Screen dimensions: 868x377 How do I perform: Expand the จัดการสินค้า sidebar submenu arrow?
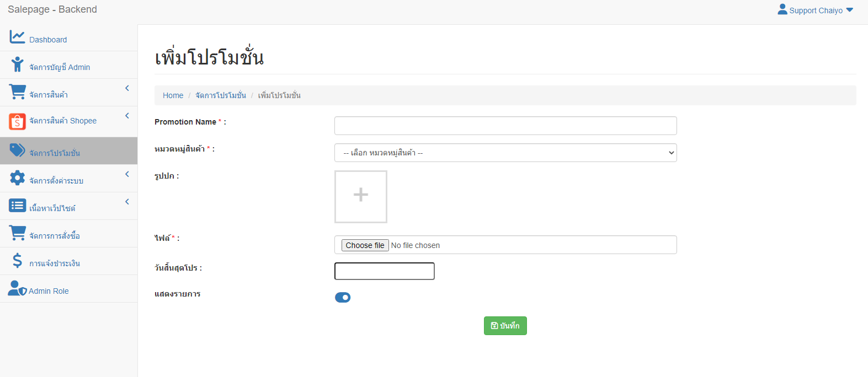(x=127, y=88)
